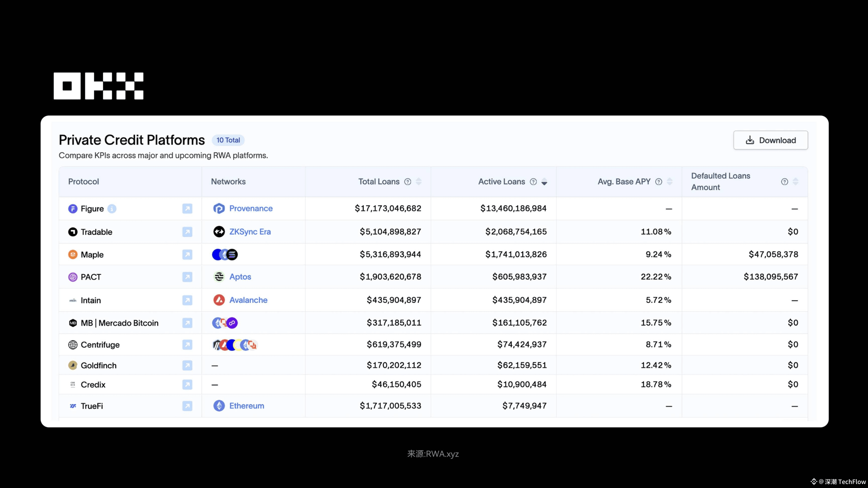868x488 pixels.
Task: Sort by Avg. Base APY arrows
Action: click(x=670, y=182)
